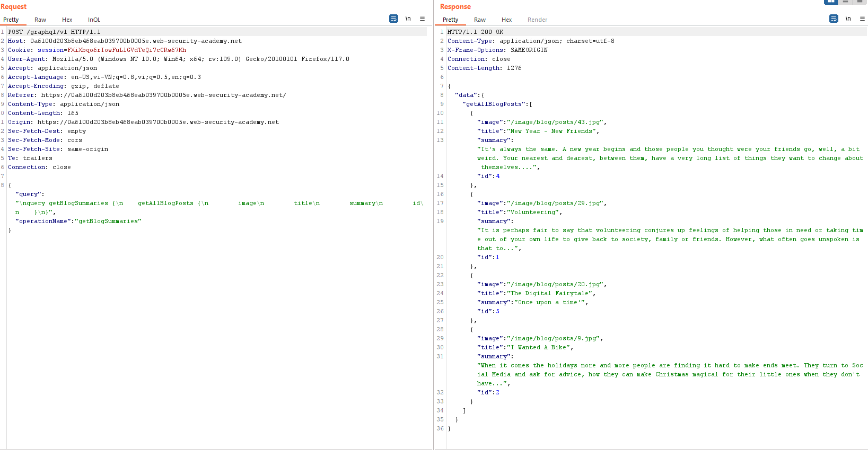The image size is (868, 450).
Task: Toggle word wrap in the Request panel
Action: [393, 19]
